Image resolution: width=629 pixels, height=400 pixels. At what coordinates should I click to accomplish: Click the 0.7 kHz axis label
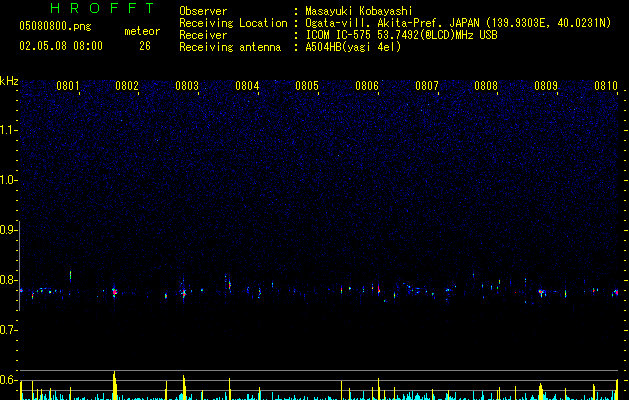click(x=7, y=330)
